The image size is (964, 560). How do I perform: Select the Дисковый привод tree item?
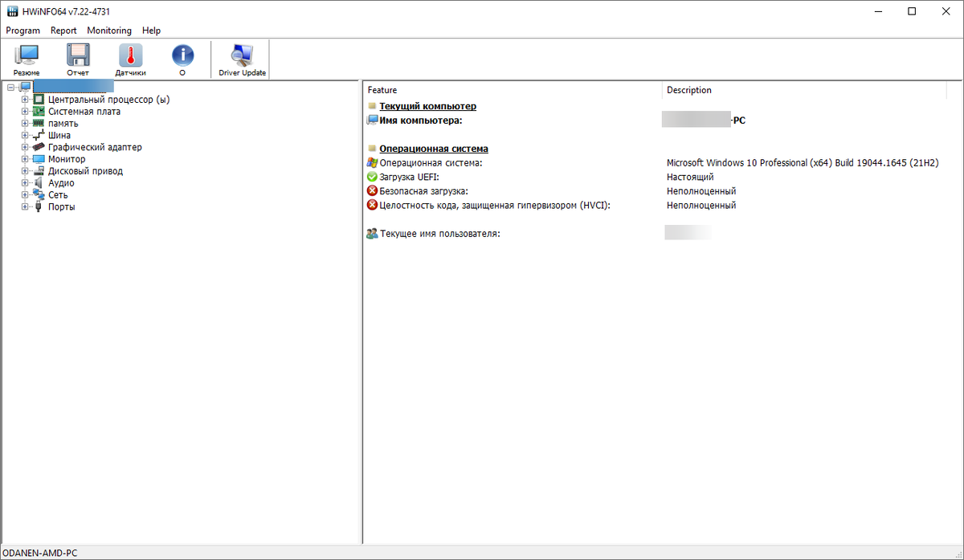point(85,171)
